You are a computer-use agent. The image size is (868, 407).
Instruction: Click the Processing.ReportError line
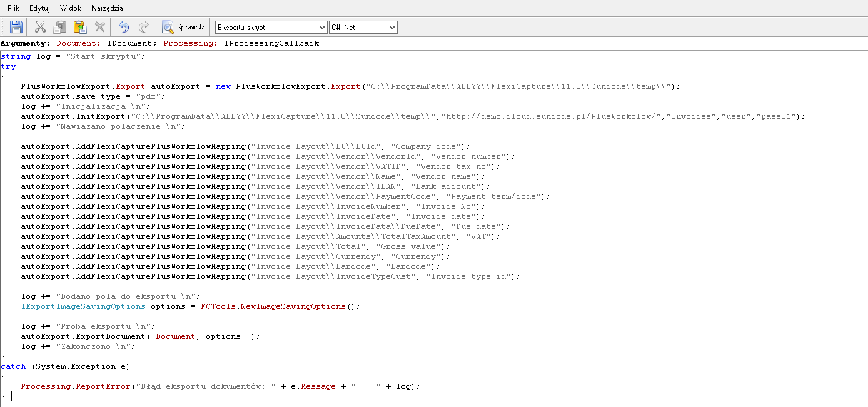pyautogui.click(x=220, y=386)
